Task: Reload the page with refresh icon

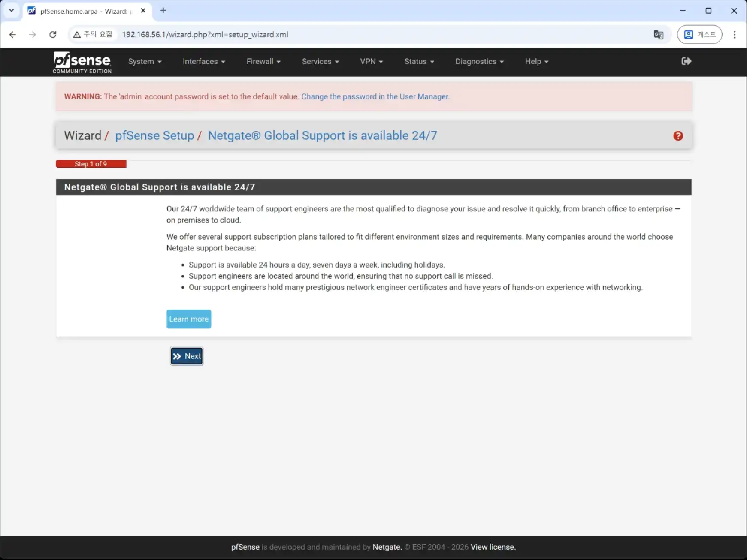Action: (x=53, y=35)
